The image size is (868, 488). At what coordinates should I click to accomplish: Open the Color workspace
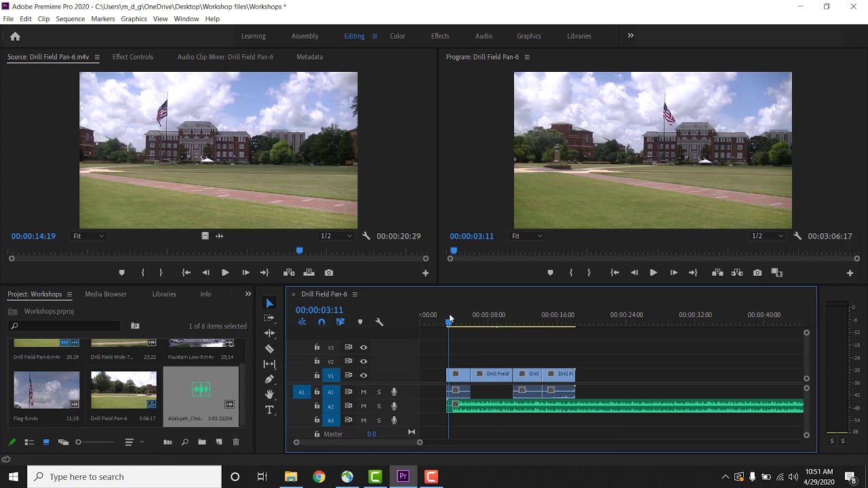397,36
